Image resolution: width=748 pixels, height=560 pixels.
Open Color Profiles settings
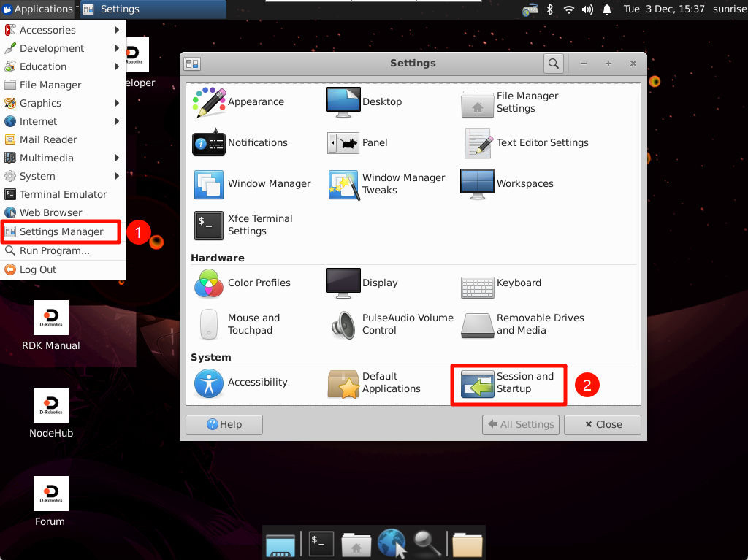(242, 283)
